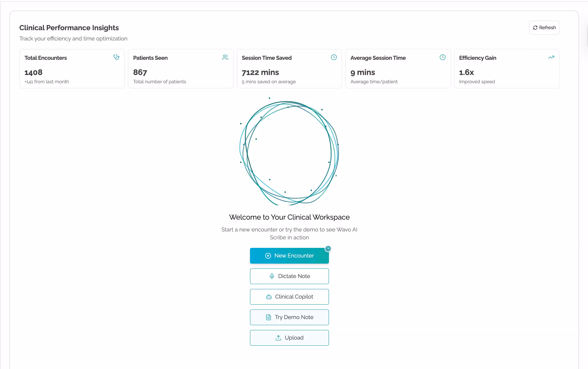
Task: Launch Clinical Copilot
Action: tap(289, 297)
